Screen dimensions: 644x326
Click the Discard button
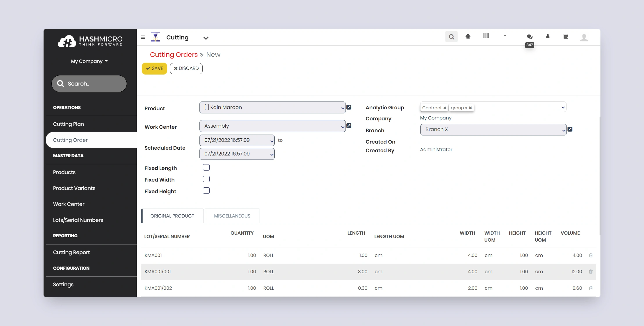pyautogui.click(x=186, y=68)
